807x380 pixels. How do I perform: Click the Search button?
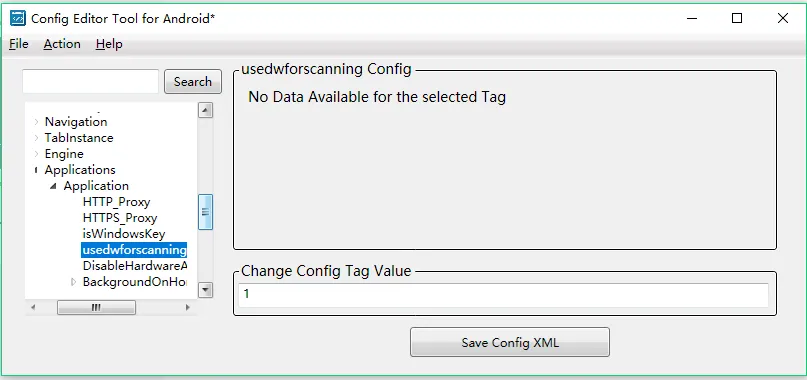pos(193,82)
